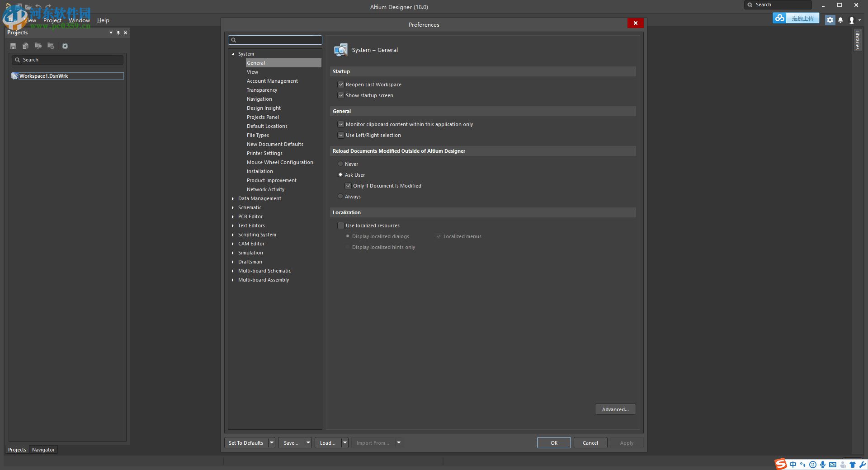
Task: Click the OK button
Action: coord(554,443)
